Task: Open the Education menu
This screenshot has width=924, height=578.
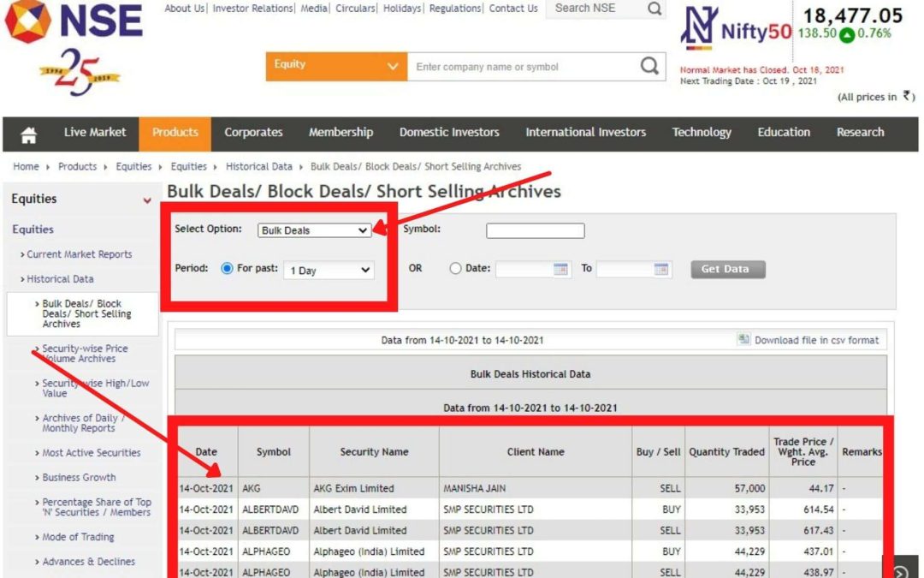Action: coord(784,132)
